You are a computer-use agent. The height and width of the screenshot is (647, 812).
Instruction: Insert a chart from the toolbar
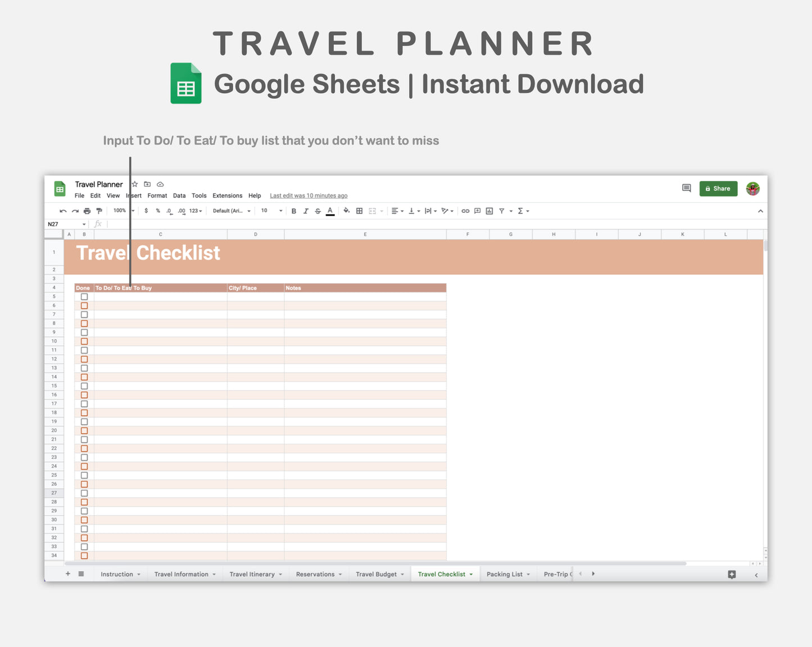(x=489, y=211)
